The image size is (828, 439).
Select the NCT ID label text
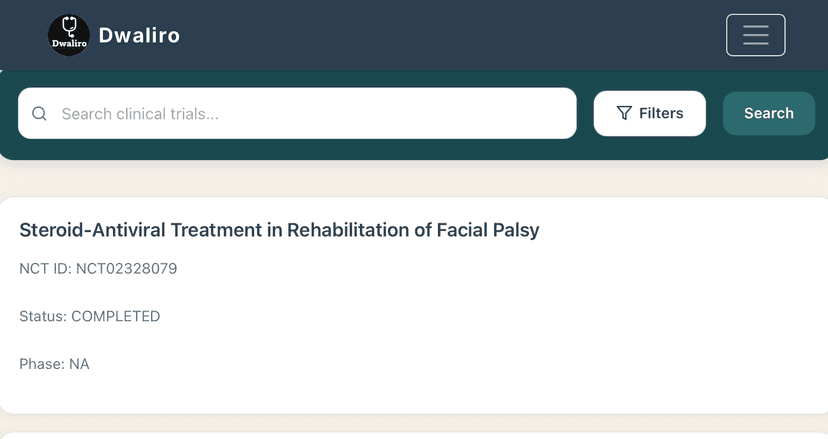pyautogui.click(x=45, y=268)
